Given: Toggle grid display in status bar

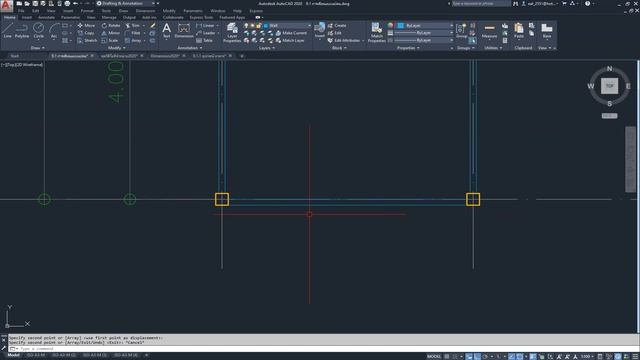Looking at the screenshot, I should point(447,356).
